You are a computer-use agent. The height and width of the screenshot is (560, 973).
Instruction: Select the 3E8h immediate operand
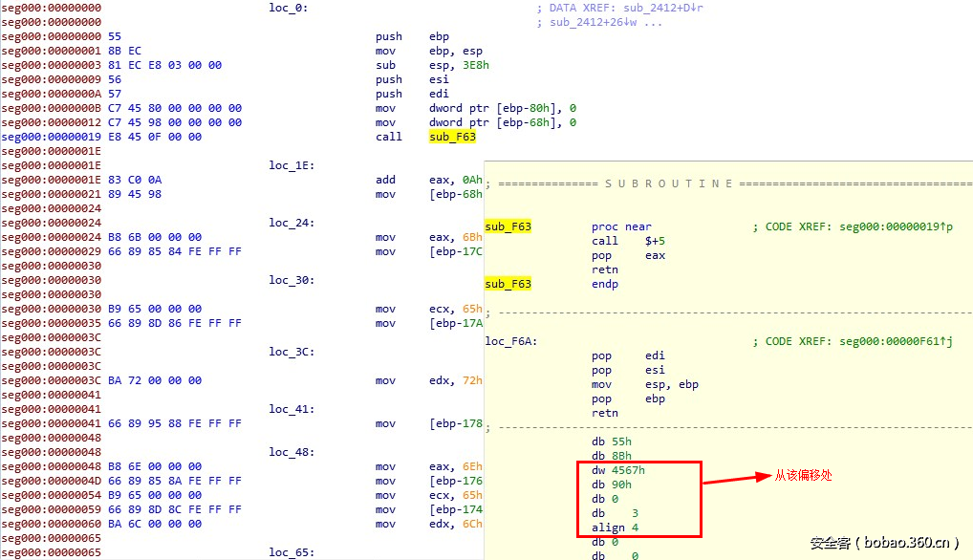tap(474, 65)
